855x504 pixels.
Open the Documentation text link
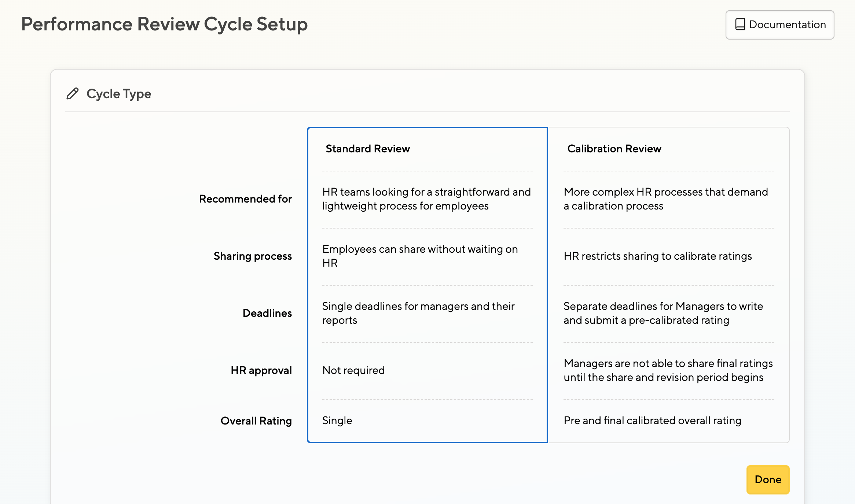pos(787,25)
